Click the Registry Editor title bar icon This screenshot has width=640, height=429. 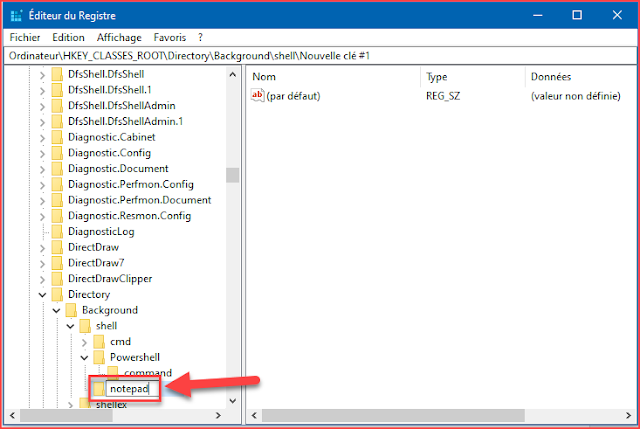click(x=16, y=16)
